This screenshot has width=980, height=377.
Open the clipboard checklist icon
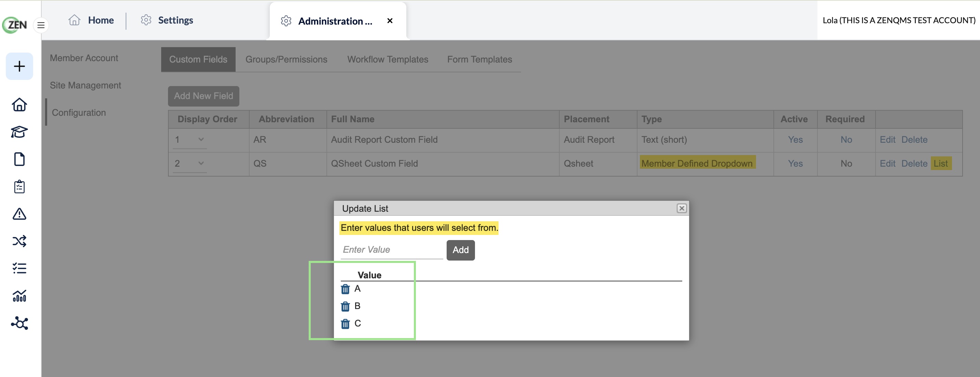tap(19, 187)
